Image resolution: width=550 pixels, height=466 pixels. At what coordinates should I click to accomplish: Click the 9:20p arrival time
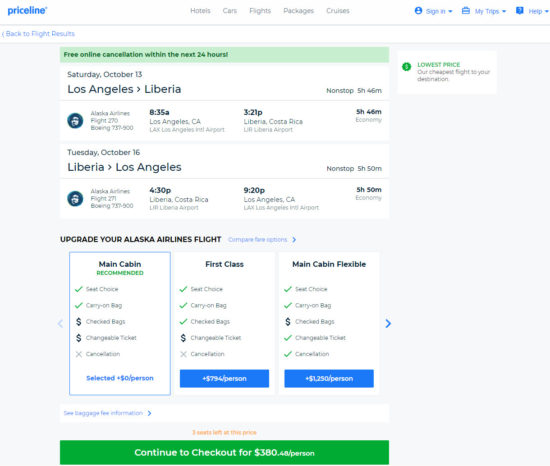click(254, 190)
